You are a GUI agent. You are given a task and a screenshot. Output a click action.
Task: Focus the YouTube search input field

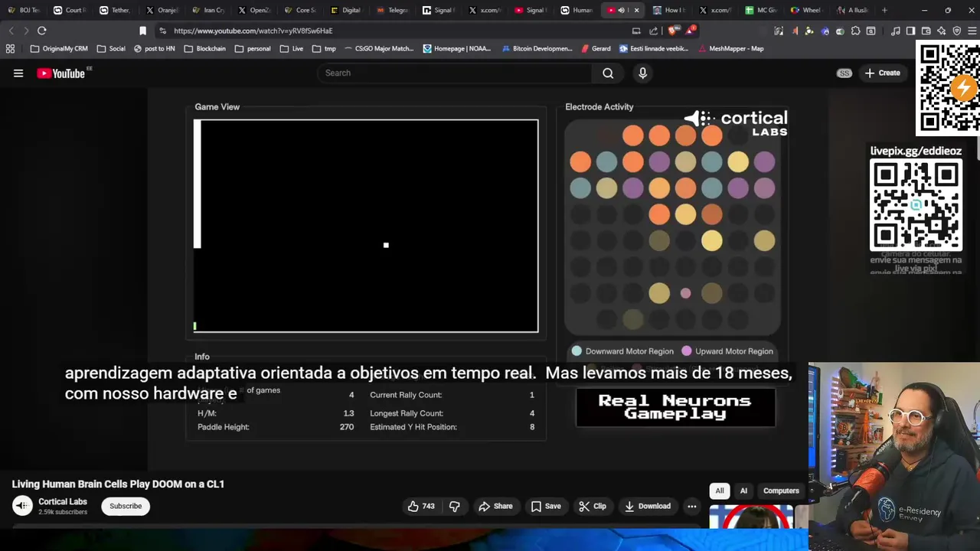pos(455,73)
